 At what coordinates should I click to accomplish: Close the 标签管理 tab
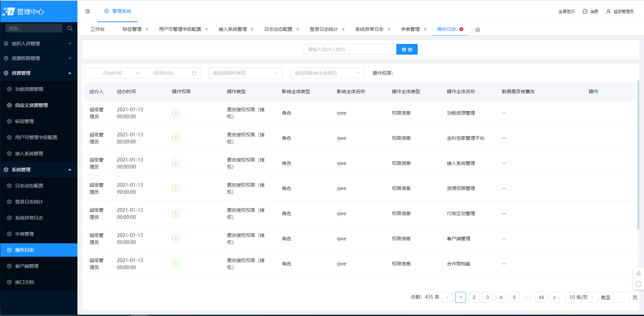pyautogui.click(x=147, y=29)
